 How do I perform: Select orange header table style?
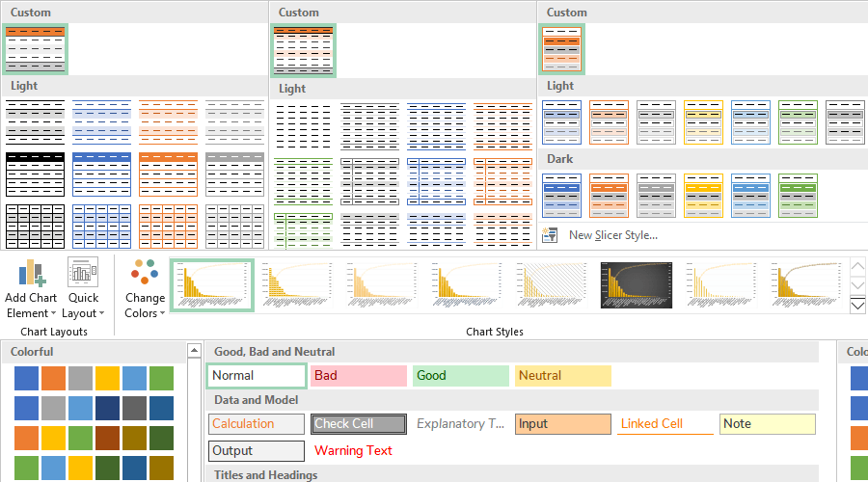(168, 174)
